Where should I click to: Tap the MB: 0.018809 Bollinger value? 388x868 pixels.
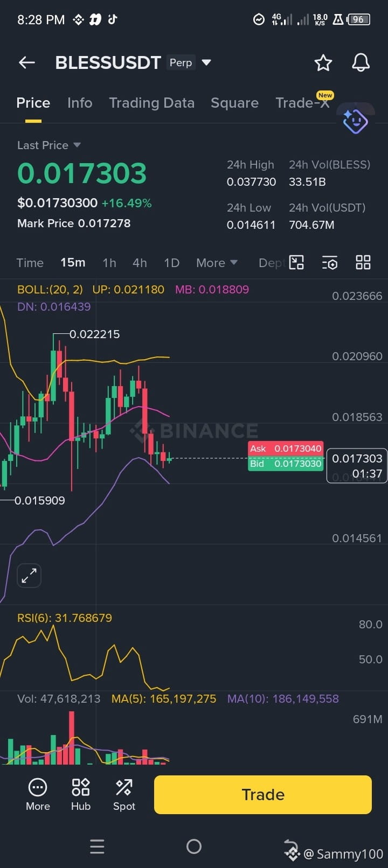tap(212, 290)
